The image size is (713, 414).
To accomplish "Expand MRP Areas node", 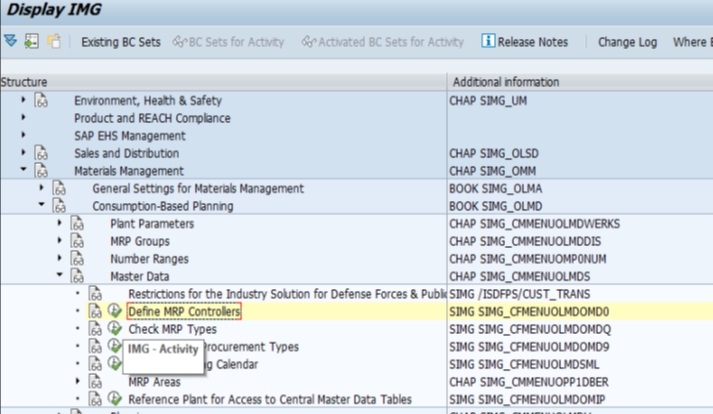I will [x=78, y=380].
